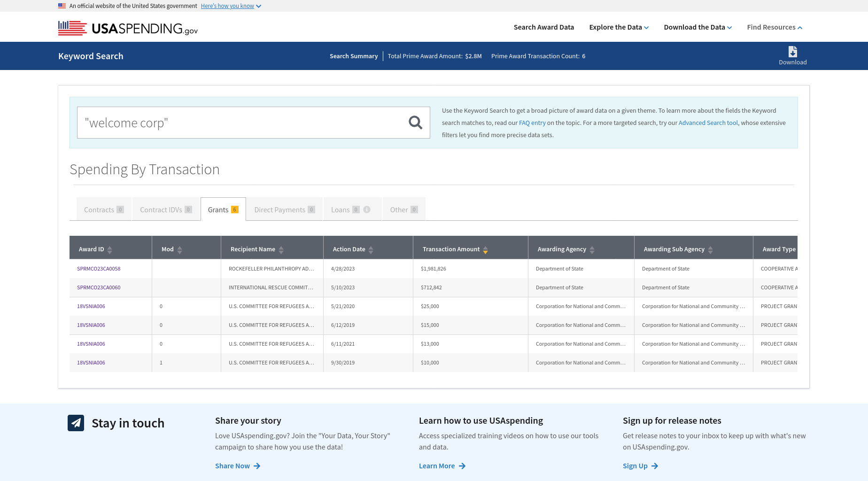The image size is (868, 481).
Task: Sort by Awarding Agency column arrows
Action: tap(592, 249)
